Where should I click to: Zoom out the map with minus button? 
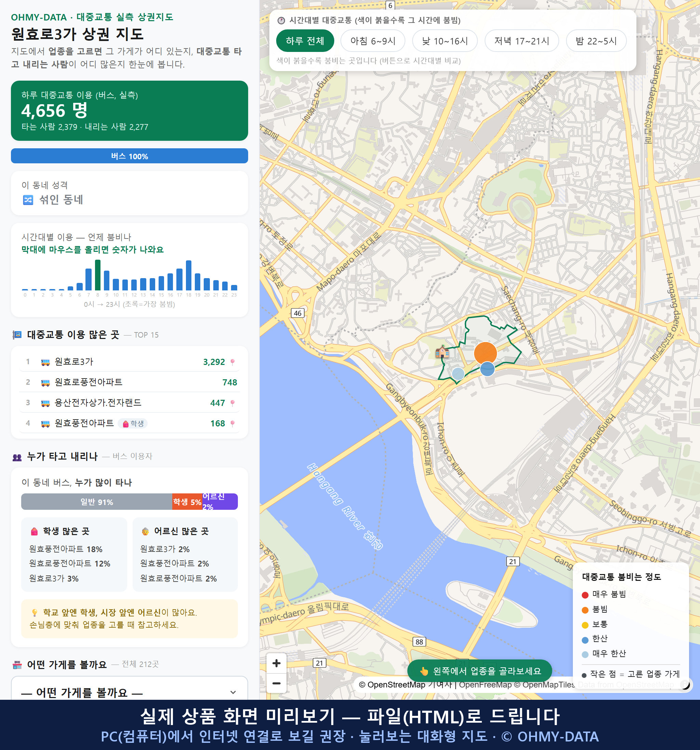tap(277, 683)
